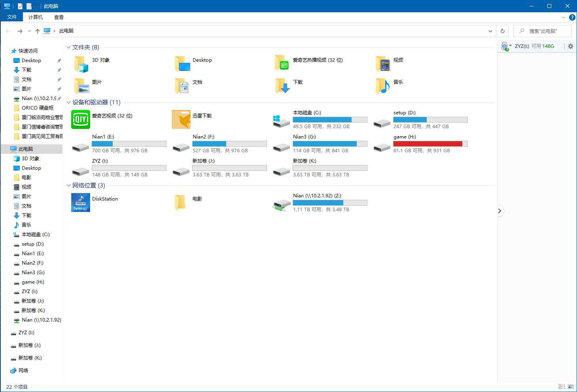577x392 pixels.
Task: Switch to large icons view in status bar
Action: tap(571, 386)
